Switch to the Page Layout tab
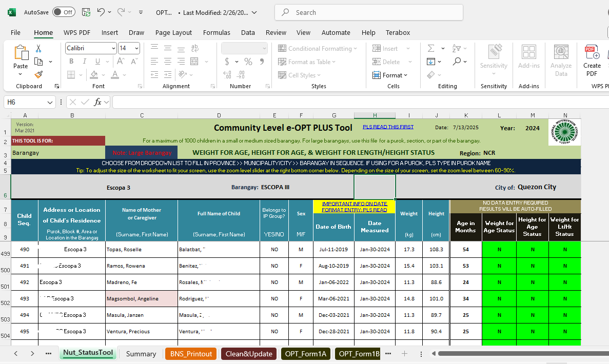This screenshot has width=609, height=364. 173,33
